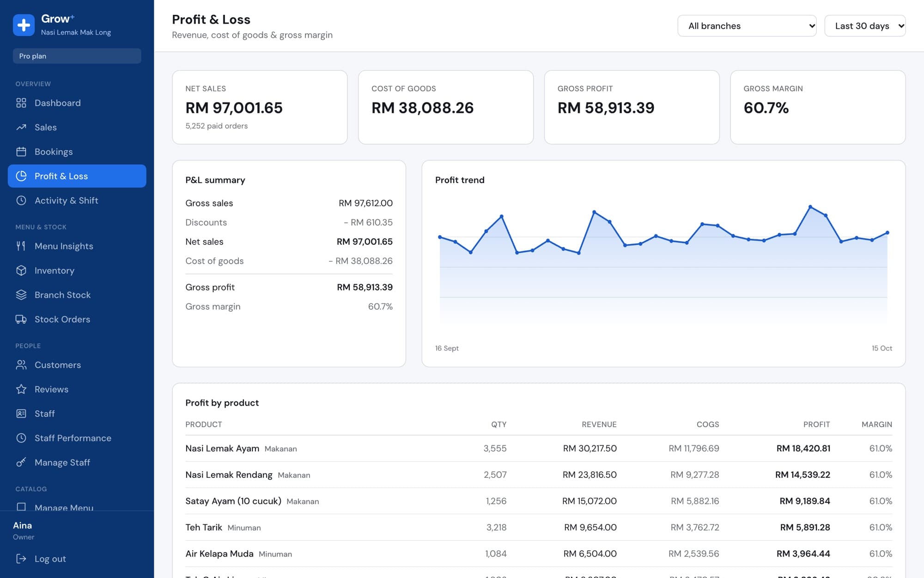The height and width of the screenshot is (578, 924).
Task: Click the Stock Orders truck icon
Action: point(21,319)
